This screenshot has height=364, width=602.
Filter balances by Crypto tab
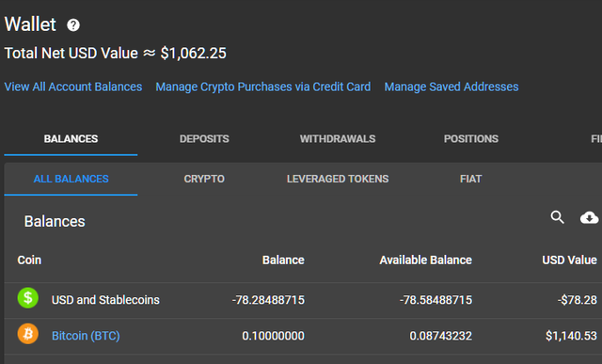coord(204,179)
